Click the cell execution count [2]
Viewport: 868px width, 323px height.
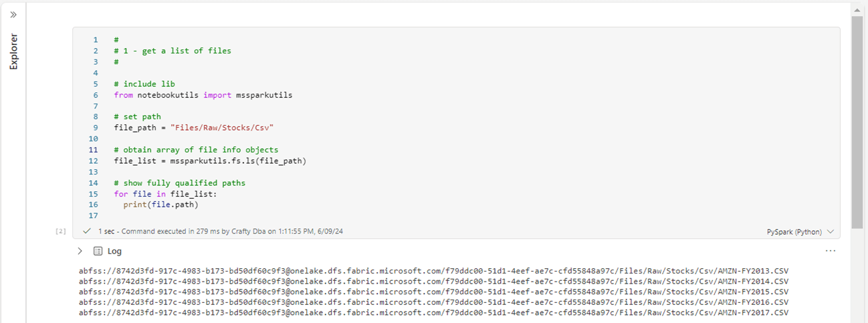coord(61,231)
